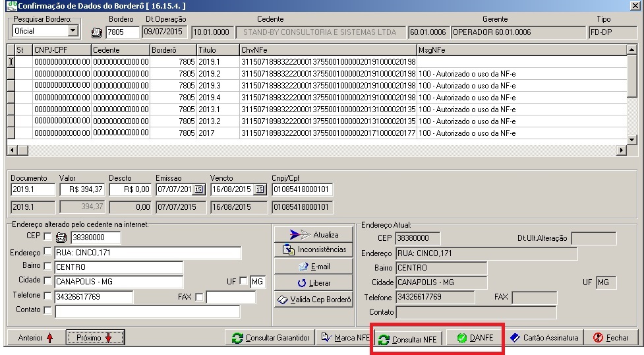Open Cartão Assinatura
Image resolution: width=644 pixels, height=355 pixels.
point(544,338)
